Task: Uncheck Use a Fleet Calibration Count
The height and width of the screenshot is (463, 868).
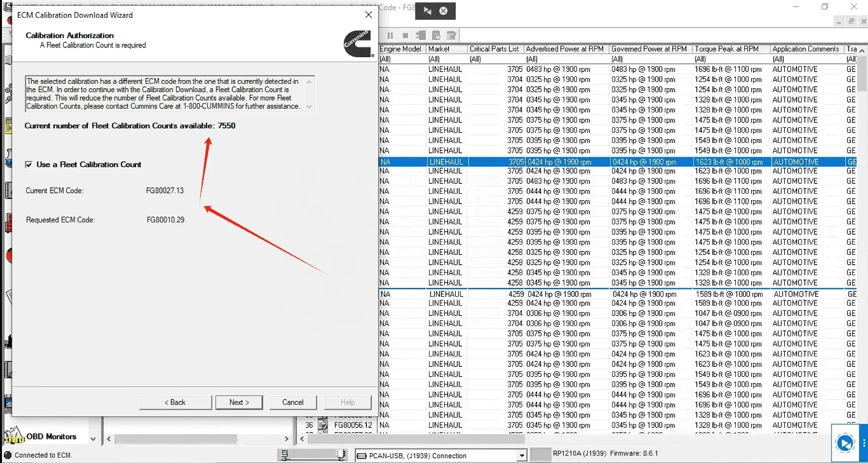Action: tap(29, 164)
